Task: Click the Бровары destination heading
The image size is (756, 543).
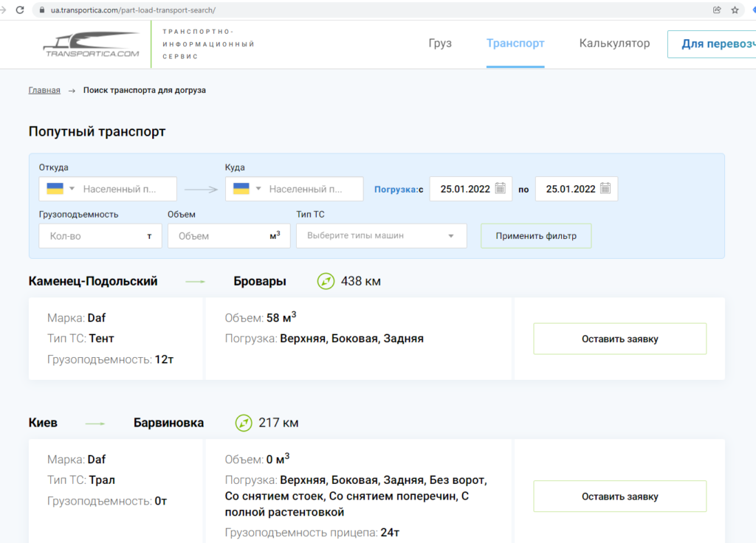Action: tap(260, 281)
